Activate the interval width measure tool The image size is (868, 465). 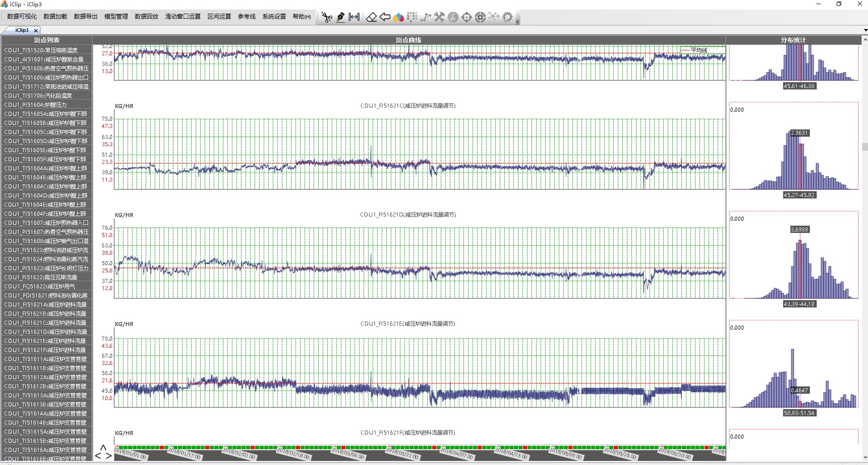[354, 17]
